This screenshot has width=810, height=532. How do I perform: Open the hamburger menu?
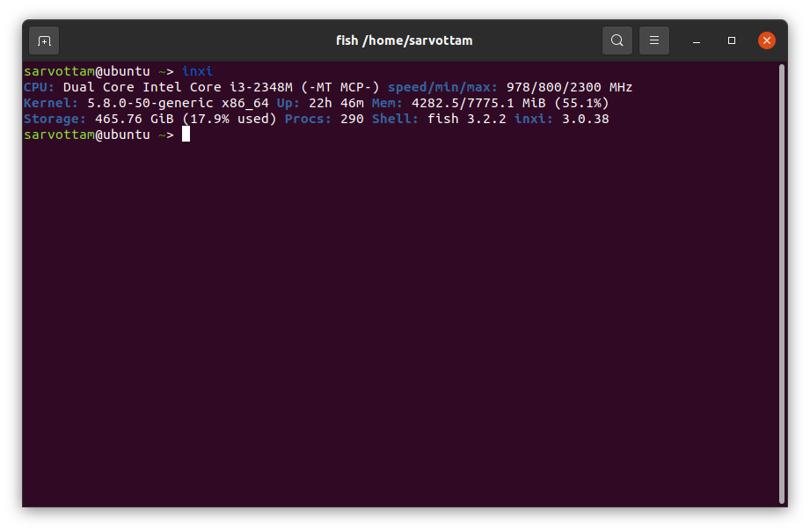click(654, 40)
